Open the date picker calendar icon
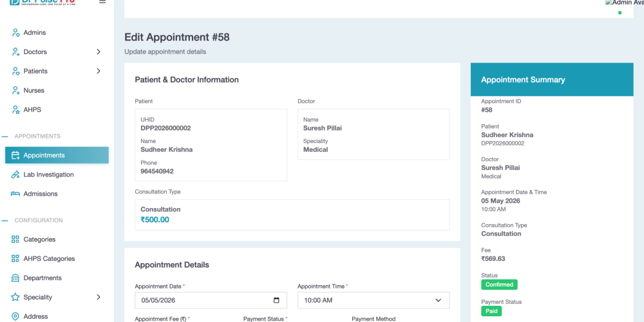Viewport: 644px width, 322px height. (276, 300)
